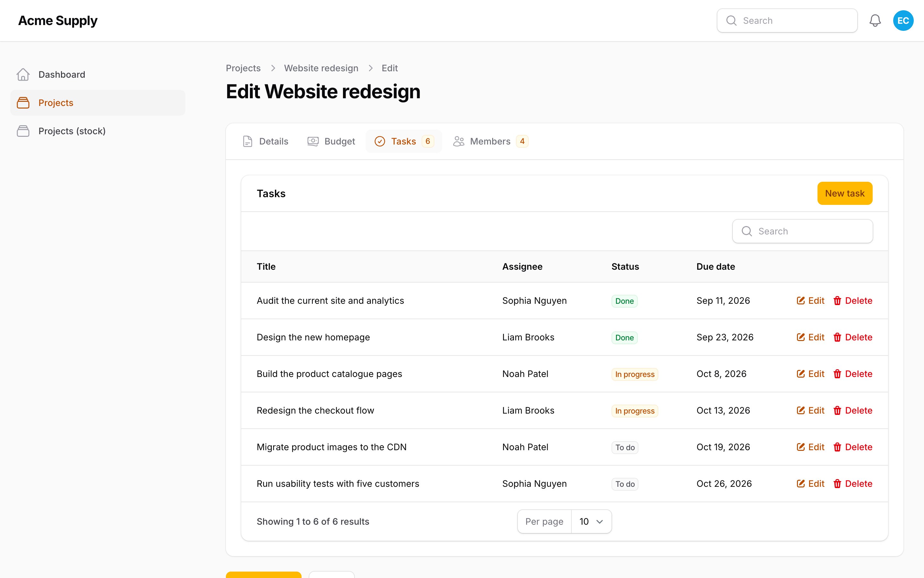Viewport: 924px width, 578px height.
Task: Click the Acme Supply brand title
Action: pos(58,21)
